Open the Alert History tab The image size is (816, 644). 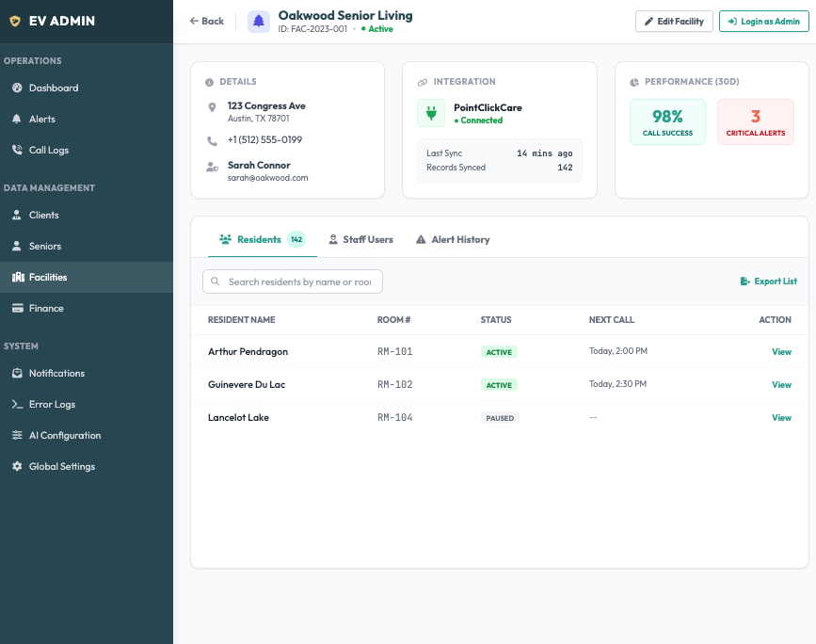click(452, 239)
